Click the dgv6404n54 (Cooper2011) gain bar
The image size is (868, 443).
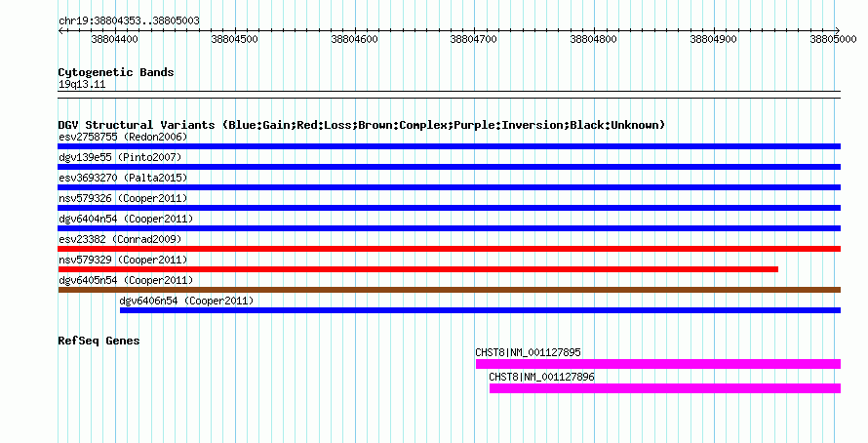[x=449, y=228]
